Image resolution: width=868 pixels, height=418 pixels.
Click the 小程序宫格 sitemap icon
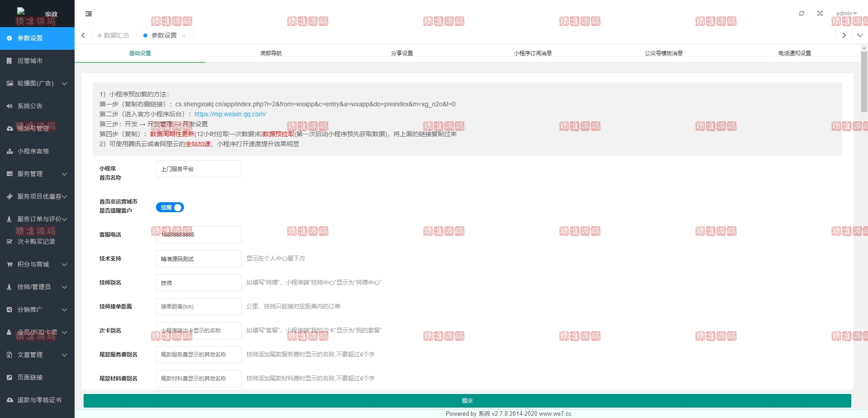tap(9, 151)
